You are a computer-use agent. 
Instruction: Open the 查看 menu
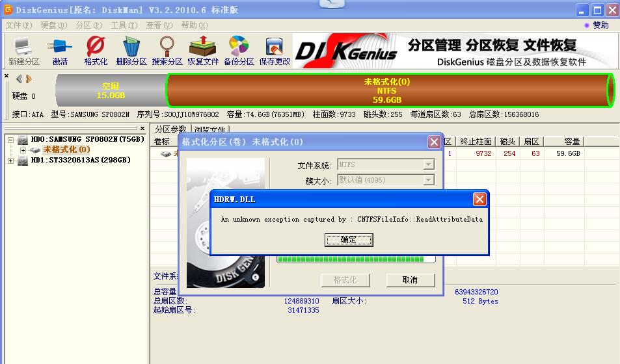click(159, 25)
